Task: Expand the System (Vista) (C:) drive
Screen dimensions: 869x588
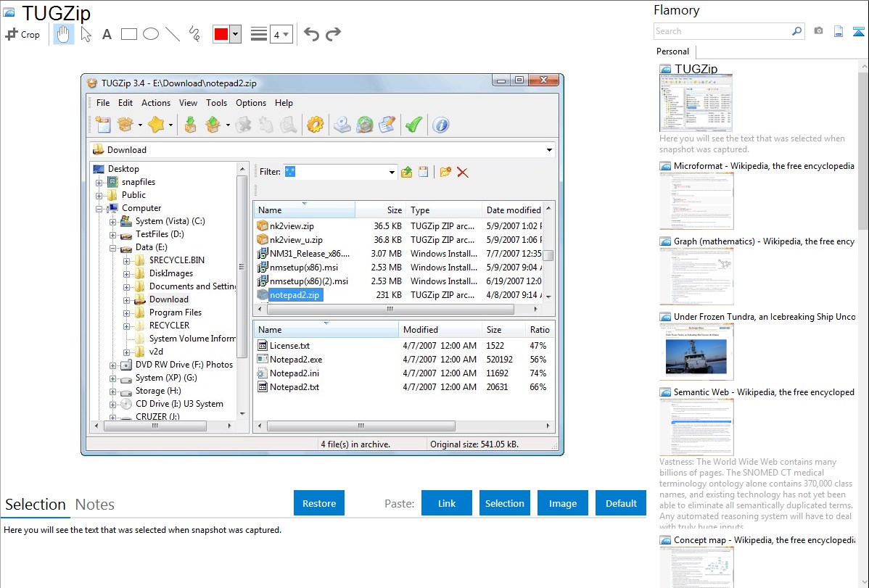Action: pyautogui.click(x=112, y=222)
